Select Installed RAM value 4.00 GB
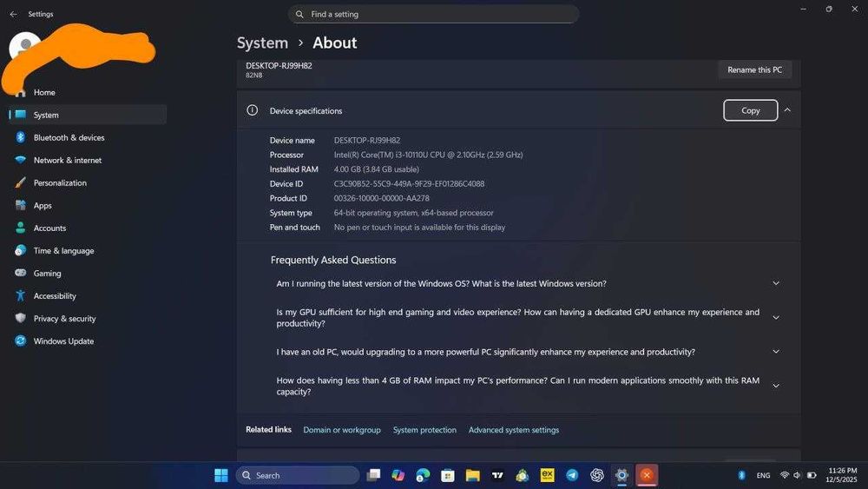Viewport: 868px width, 489px height. point(377,169)
